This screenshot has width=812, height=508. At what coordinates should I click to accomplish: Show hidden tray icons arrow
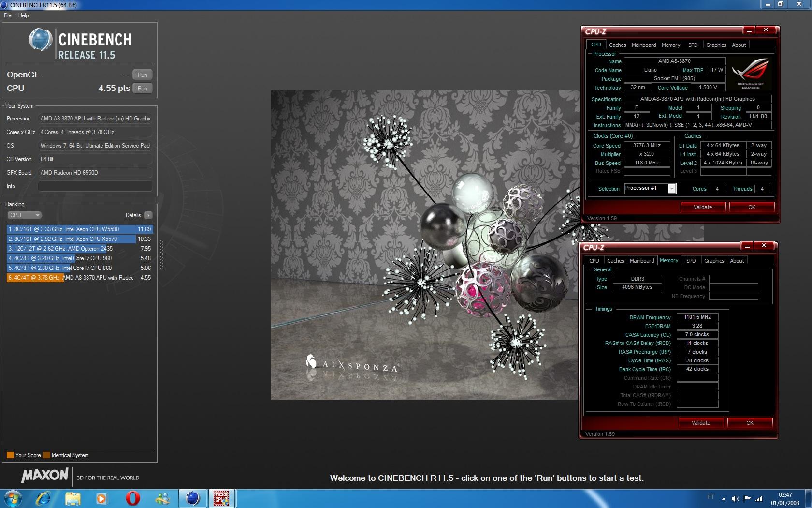724,498
